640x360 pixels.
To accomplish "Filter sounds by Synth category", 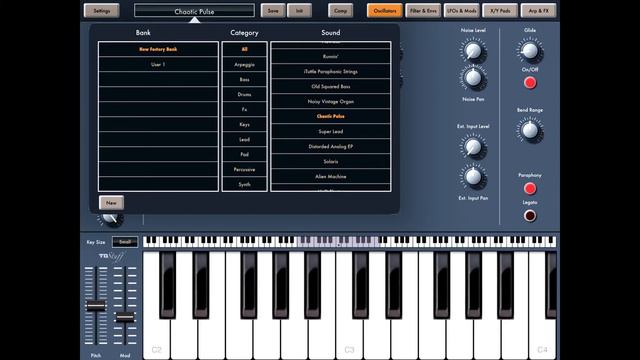I will click(244, 184).
